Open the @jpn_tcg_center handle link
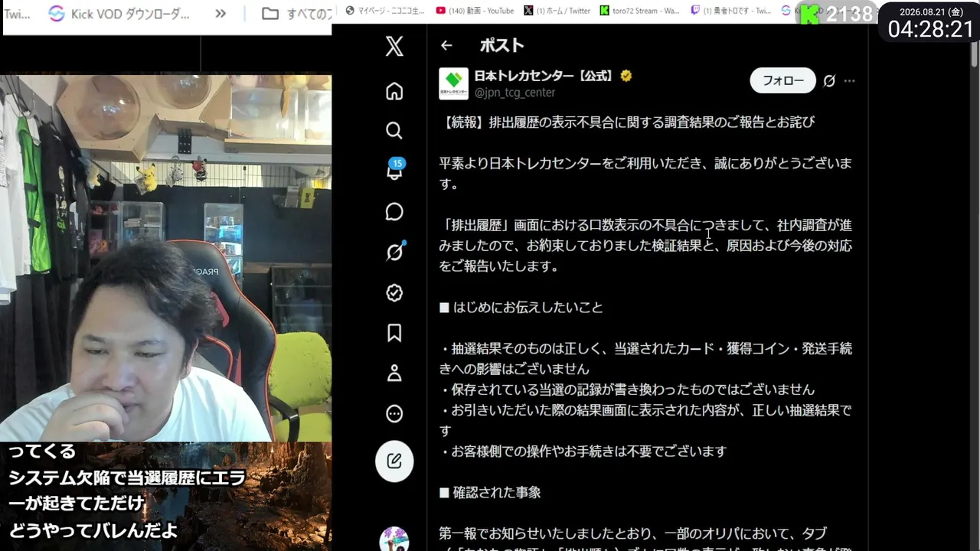 pos(514,93)
